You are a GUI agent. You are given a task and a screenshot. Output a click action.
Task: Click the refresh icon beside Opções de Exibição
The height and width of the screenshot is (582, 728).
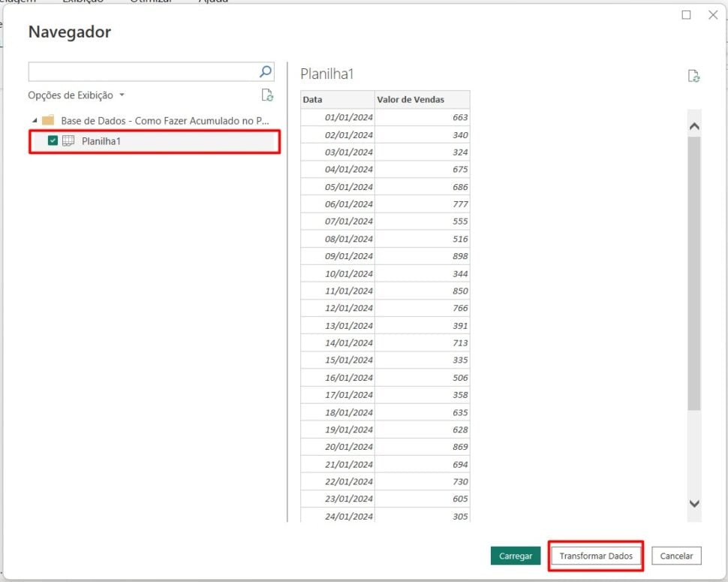pos(267,95)
